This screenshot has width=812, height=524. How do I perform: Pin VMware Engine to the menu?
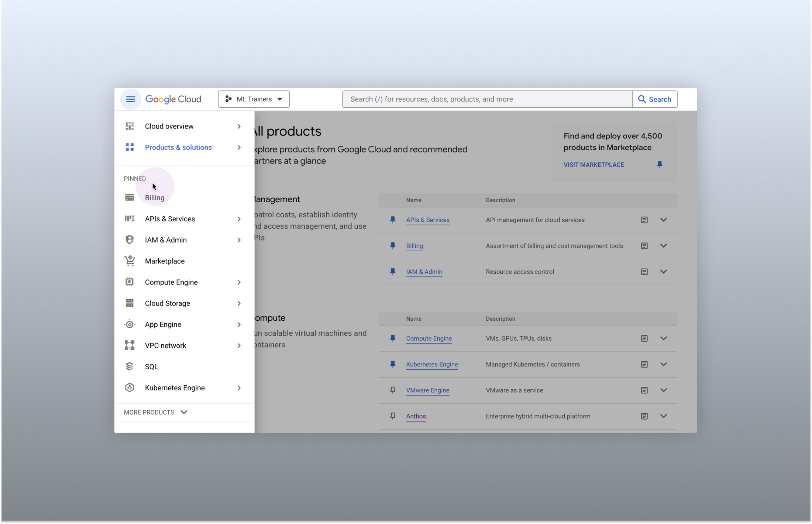click(x=393, y=390)
